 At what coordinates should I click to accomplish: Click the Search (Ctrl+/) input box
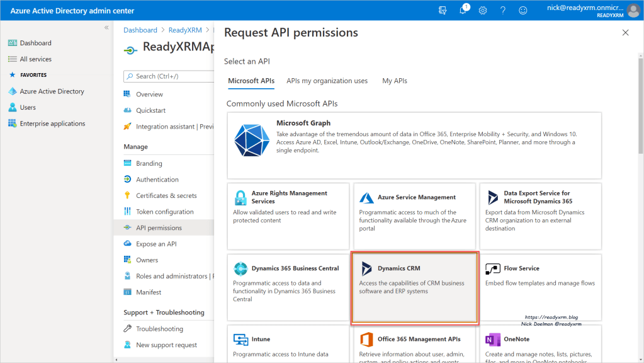[x=170, y=76]
